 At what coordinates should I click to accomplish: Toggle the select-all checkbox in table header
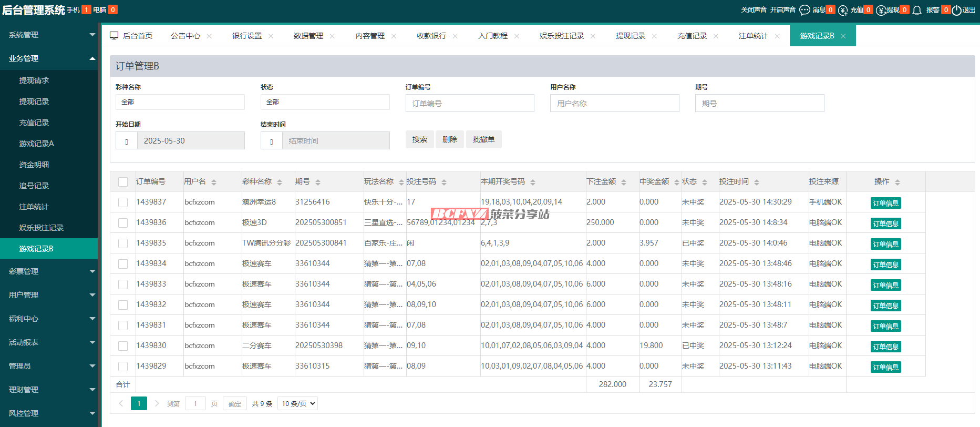(x=123, y=182)
